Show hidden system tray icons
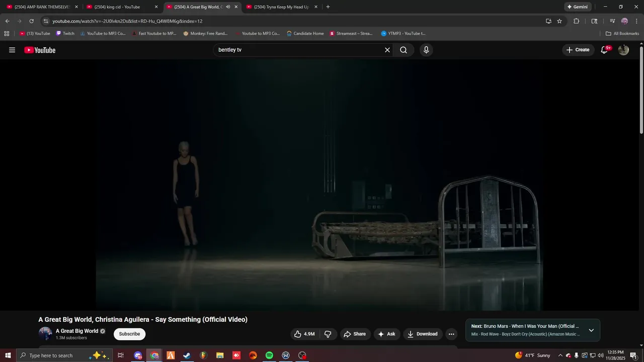This screenshot has height=362, width=644. (560, 355)
